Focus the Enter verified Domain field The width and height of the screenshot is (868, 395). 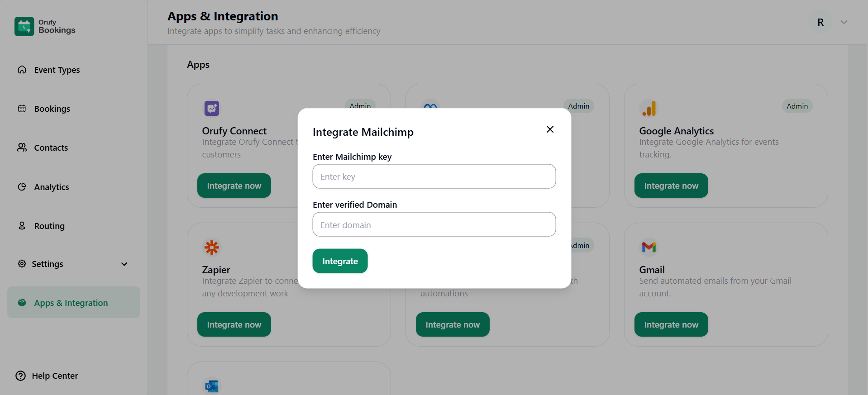click(434, 224)
